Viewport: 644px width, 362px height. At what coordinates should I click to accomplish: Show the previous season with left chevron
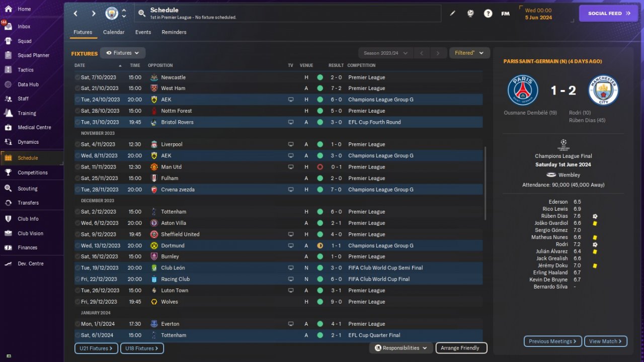tap(422, 53)
